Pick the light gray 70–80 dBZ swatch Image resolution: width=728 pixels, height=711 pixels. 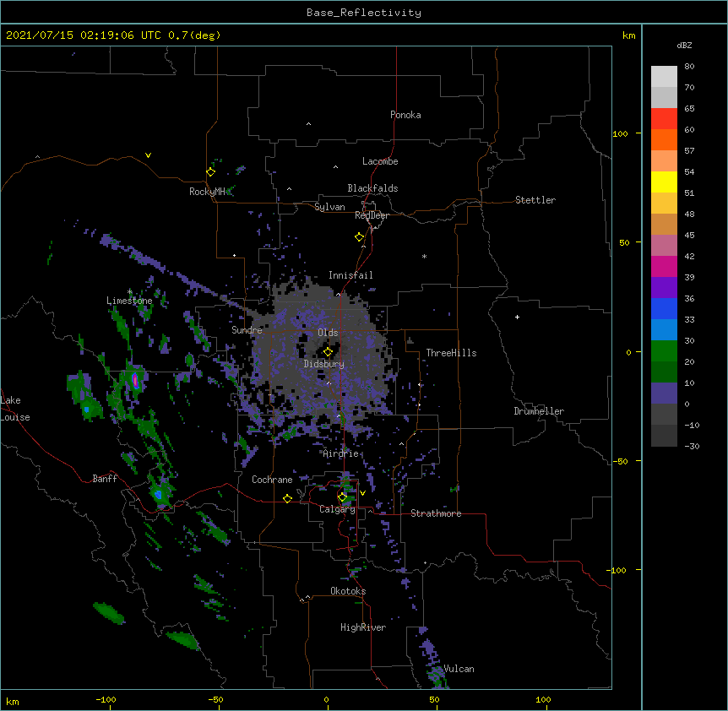point(664,76)
